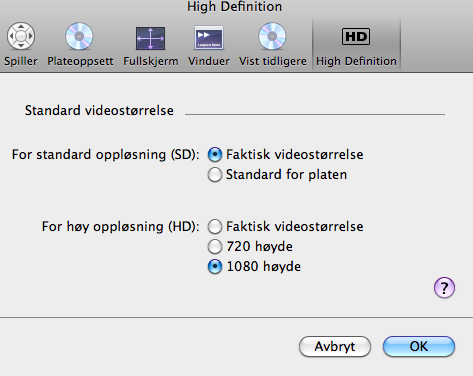Open help with the purple question mark
The image size is (473, 376).
point(444,287)
